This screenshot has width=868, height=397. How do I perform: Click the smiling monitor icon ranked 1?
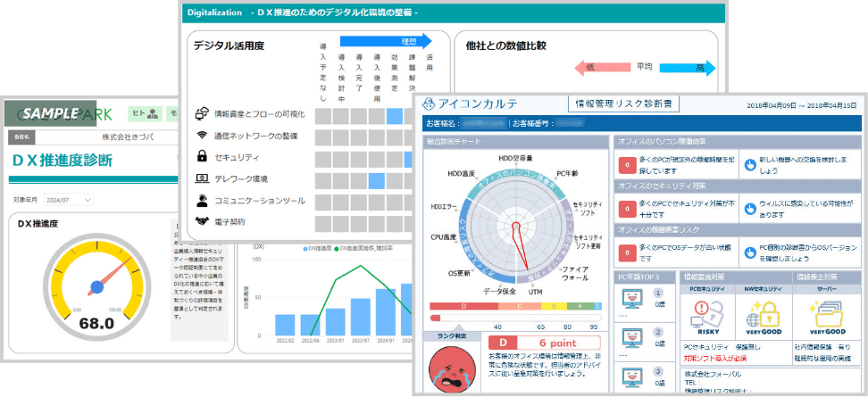[632, 299]
